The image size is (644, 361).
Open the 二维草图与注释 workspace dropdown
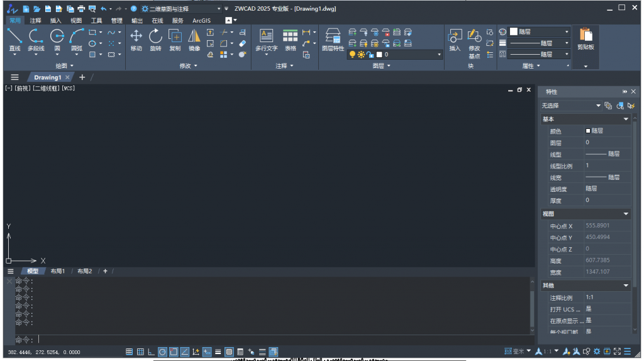click(x=218, y=9)
